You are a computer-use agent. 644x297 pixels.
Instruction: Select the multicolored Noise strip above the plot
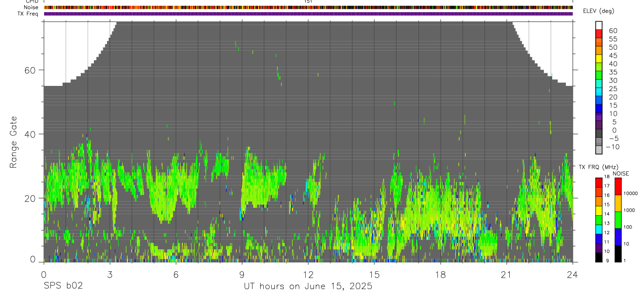coord(308,7)
